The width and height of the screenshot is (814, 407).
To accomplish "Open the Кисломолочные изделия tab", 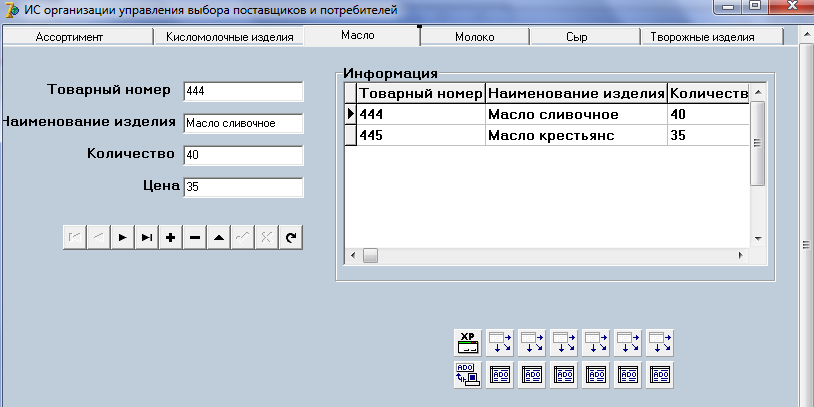I will pos(229,37).
